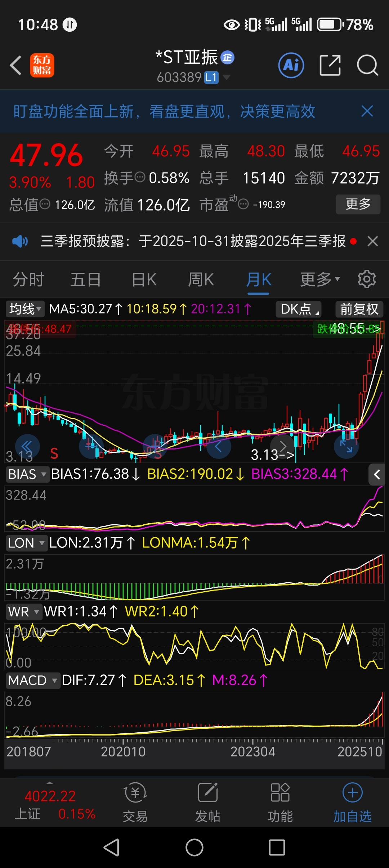This screenshot has width=389, height=868.
Task: Move the chart left with the arrow button
Action: (219, 446)
